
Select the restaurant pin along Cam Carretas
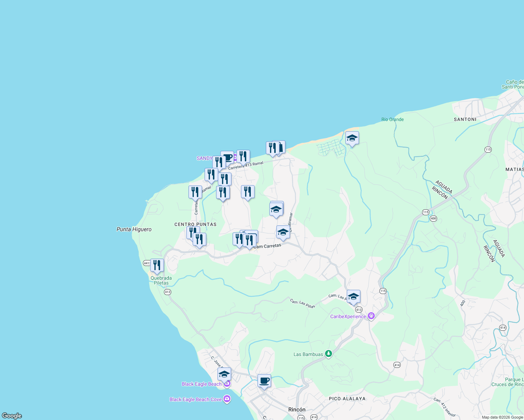pos(250,239)
